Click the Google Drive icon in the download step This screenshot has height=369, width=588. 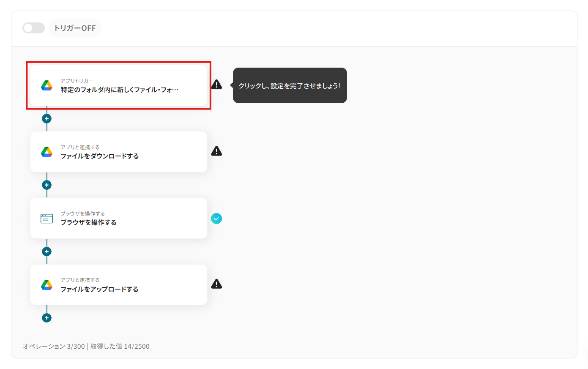pos(46,152)
